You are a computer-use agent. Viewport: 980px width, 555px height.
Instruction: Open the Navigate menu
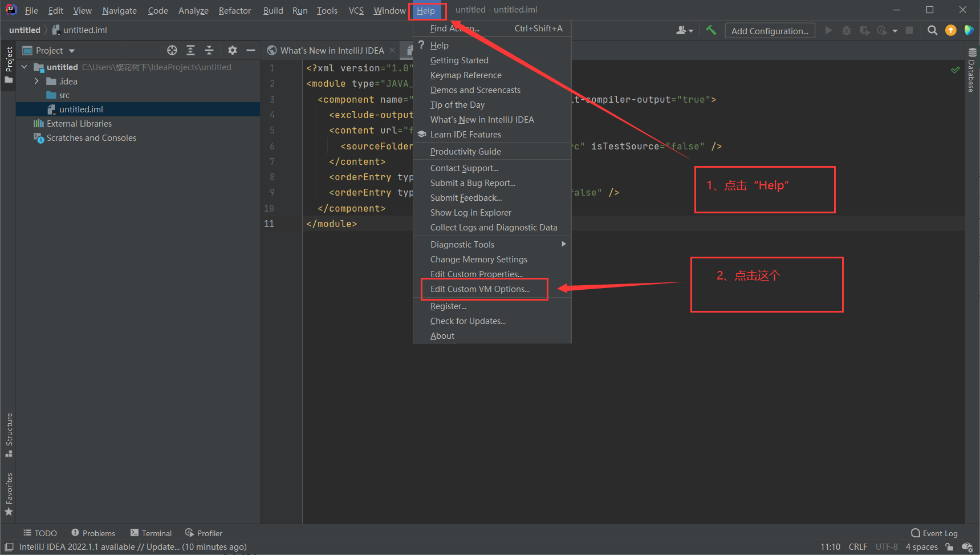click(120, 10)
